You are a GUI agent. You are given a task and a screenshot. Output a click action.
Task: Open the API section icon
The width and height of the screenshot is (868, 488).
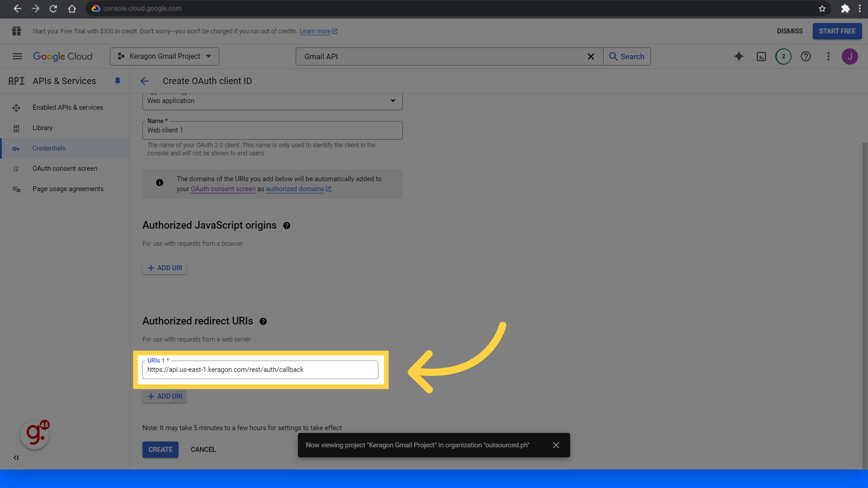[16, 81]
